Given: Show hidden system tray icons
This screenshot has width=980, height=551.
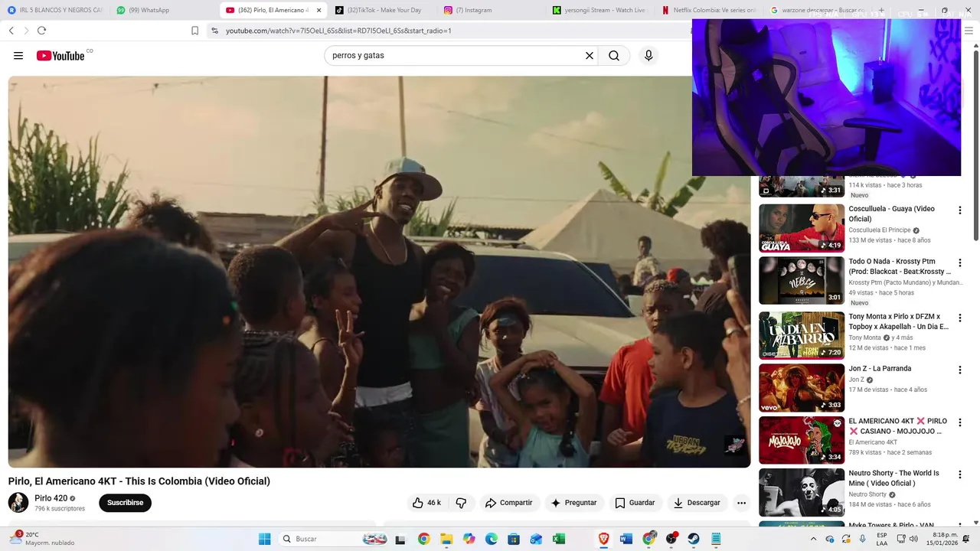Looking at the screenshot, I should [x=815, y=539].
